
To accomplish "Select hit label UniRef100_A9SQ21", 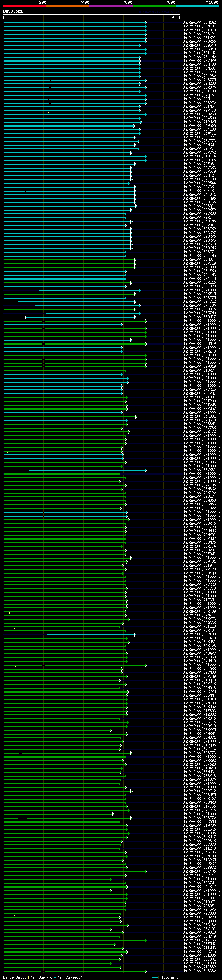I will (199, 206).
